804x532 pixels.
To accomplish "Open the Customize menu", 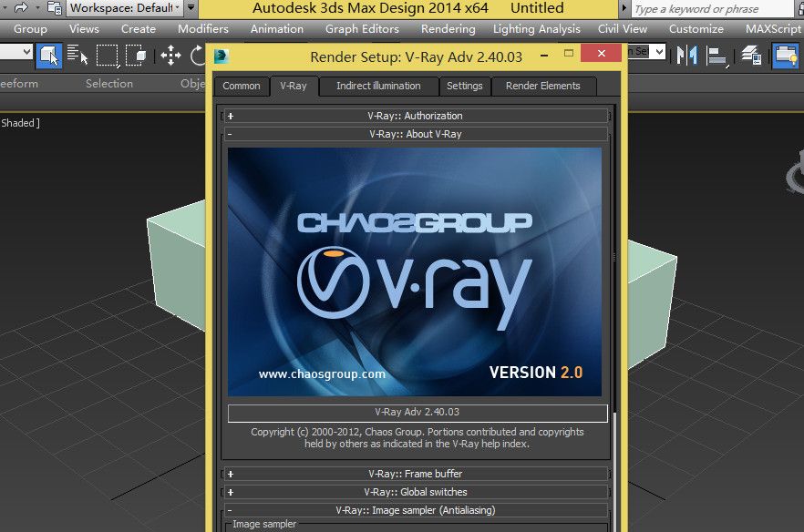I will [x=696, y=29].
